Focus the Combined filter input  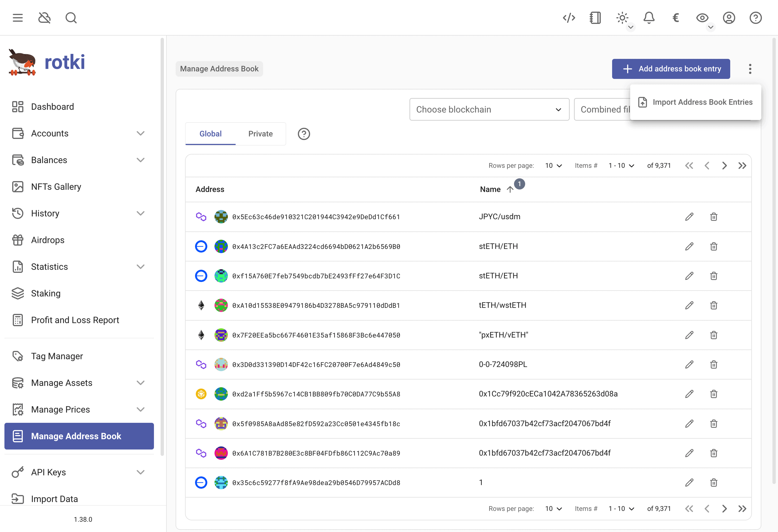603,109
